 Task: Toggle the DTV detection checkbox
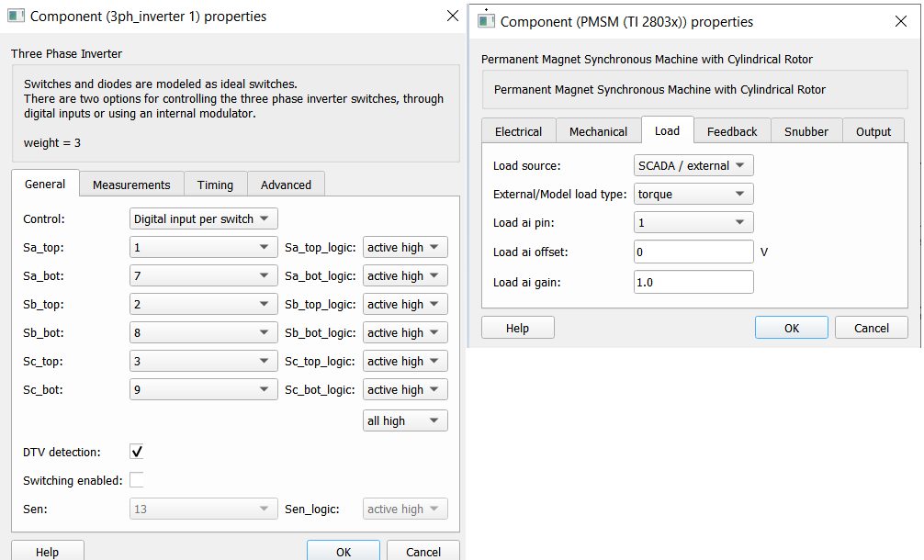coord(137,452)
